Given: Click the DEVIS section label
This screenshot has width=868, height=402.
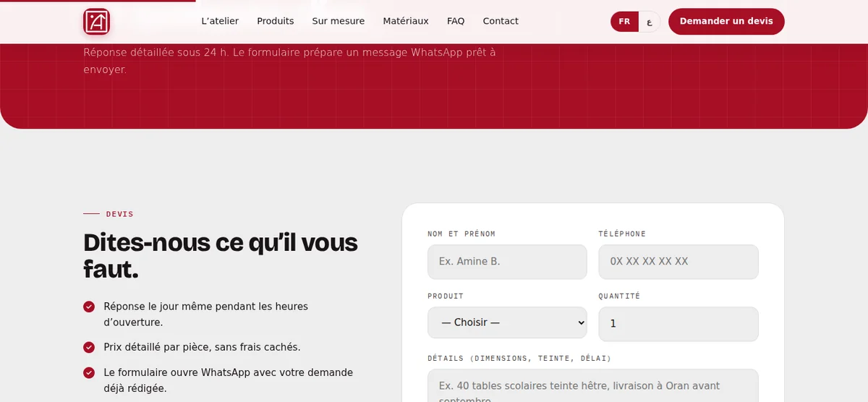Looking at the screenshot, I should (119, 214).
